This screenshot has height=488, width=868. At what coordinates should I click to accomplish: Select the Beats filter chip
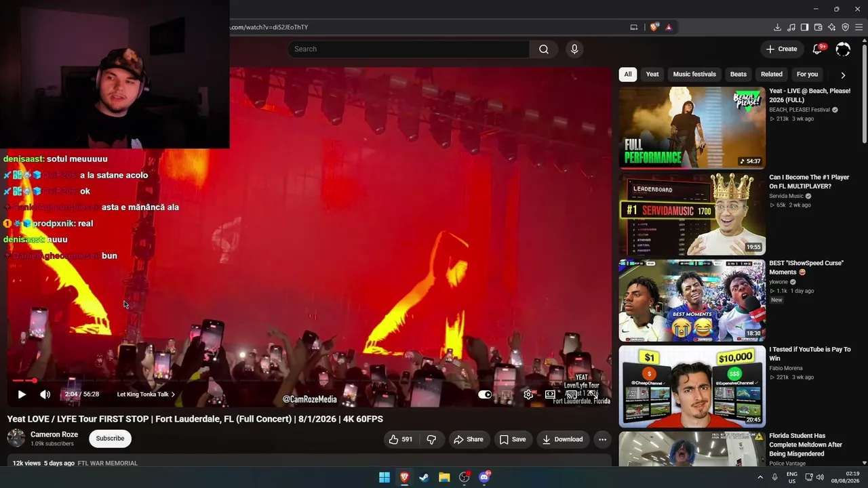point(738,75)
